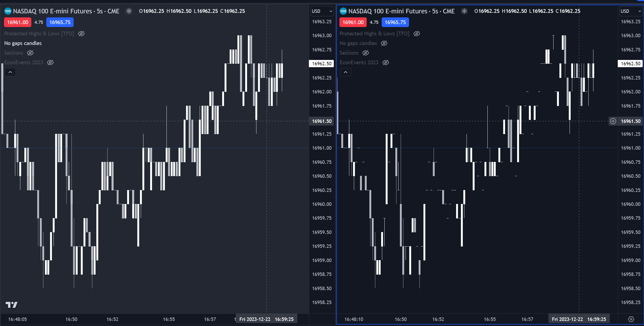Click the NASDAQ 100 symbol logo in right chart
The height and width of the screenshot is (326, 644).
pos(343,11)
